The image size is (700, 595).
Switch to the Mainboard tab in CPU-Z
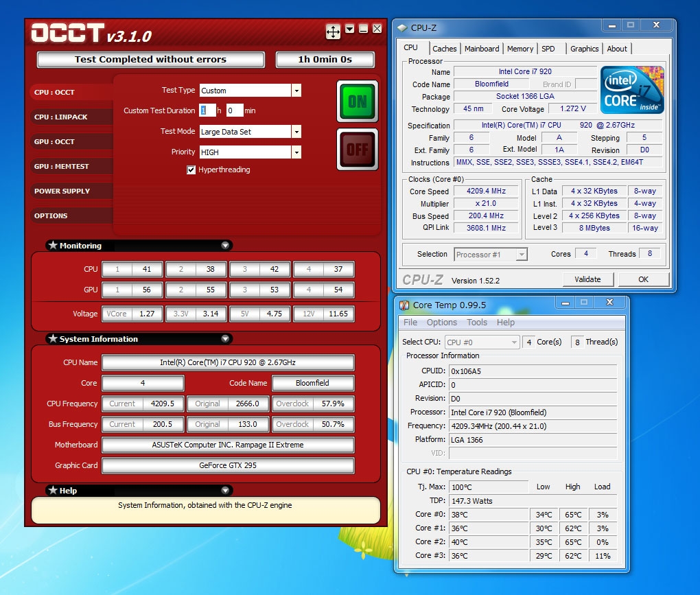coord(482,49)
